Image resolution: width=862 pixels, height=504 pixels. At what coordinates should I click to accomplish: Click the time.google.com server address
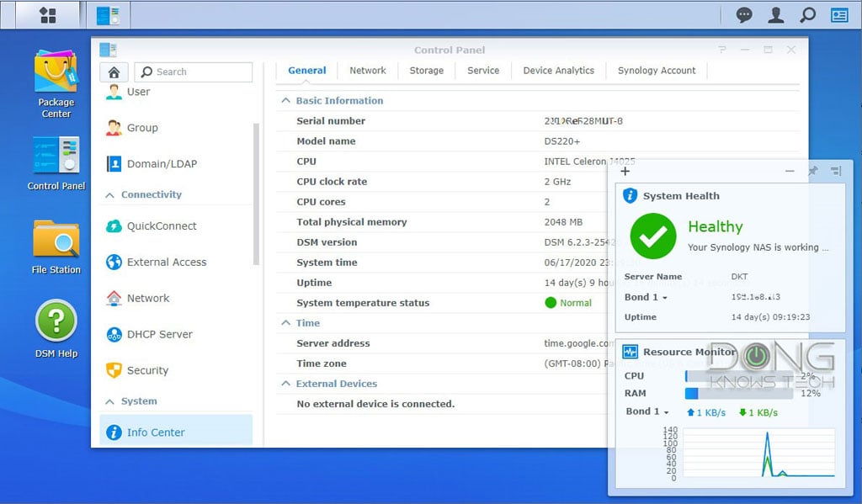point(579,343)
